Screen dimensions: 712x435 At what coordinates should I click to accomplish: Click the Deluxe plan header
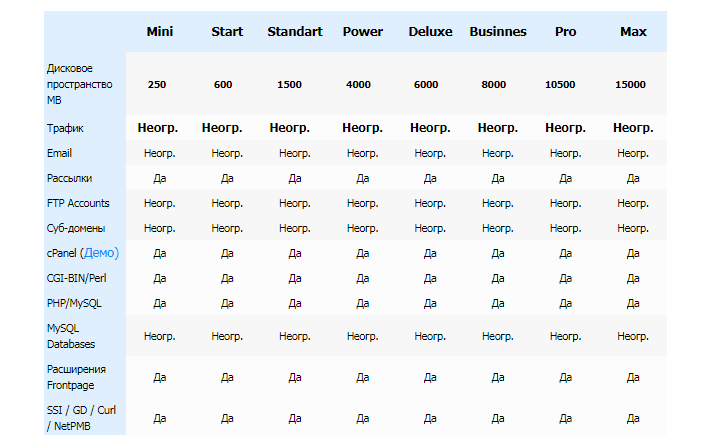tap(430, 31)
